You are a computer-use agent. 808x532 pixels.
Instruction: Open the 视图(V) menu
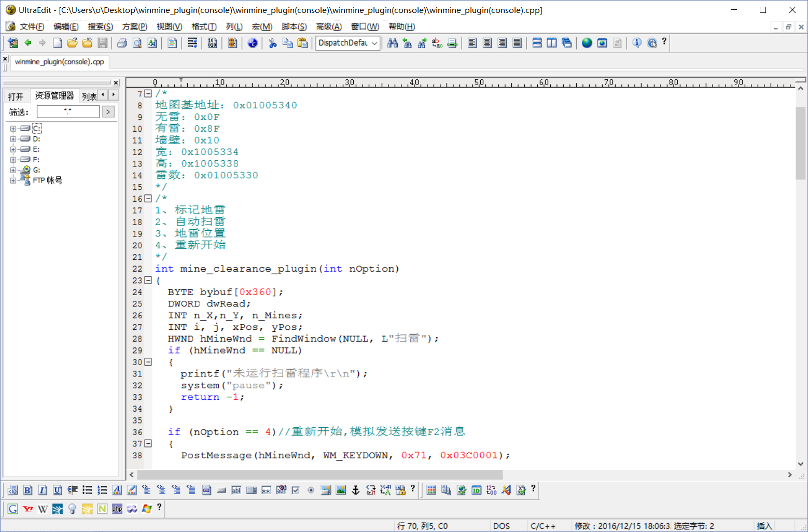[169, 26]
